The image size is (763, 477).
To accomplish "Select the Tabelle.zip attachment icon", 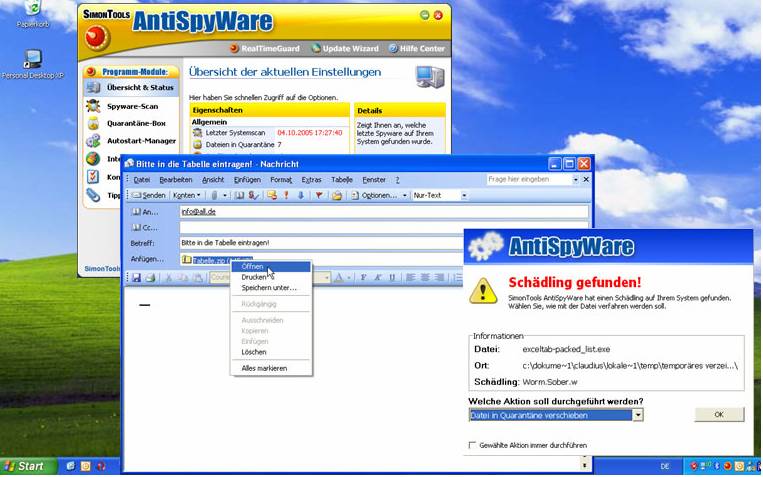I will point(186,260).
